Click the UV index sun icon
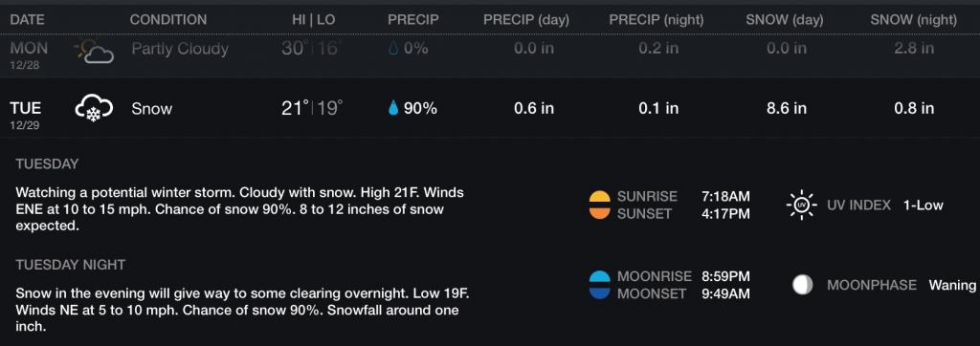 801,205
